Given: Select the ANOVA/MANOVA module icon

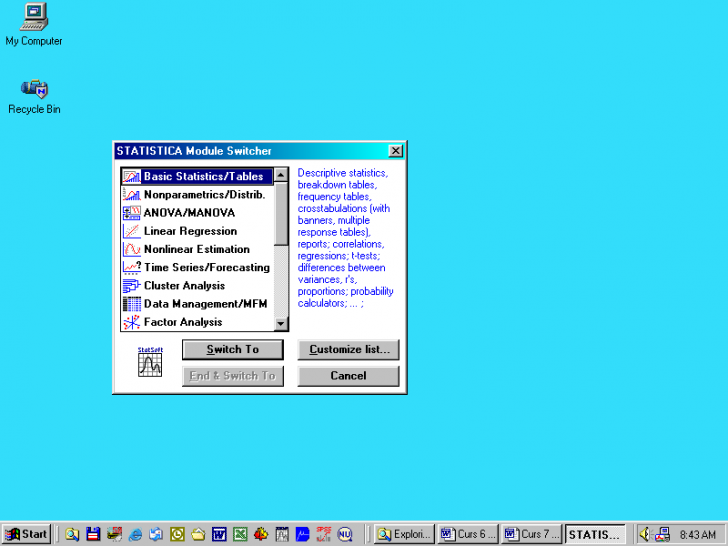Looking at the screenshot, I should (x=131, y=213).
